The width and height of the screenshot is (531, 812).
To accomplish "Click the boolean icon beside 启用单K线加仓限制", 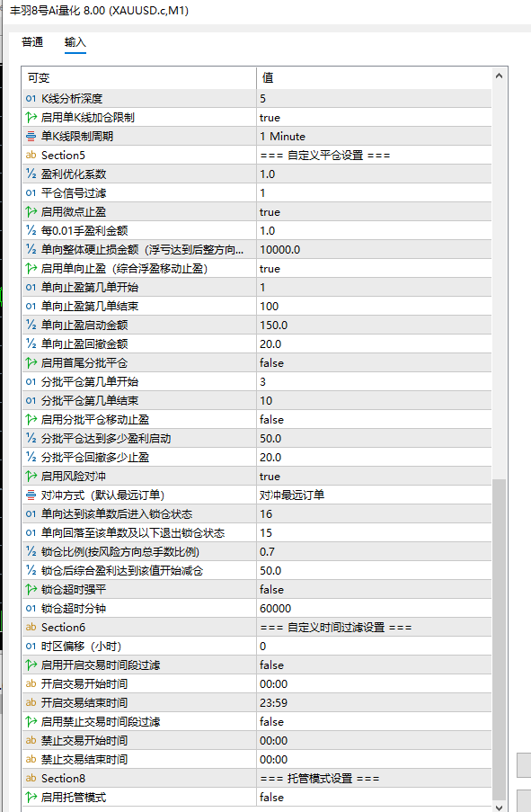I will coord(31,118).
